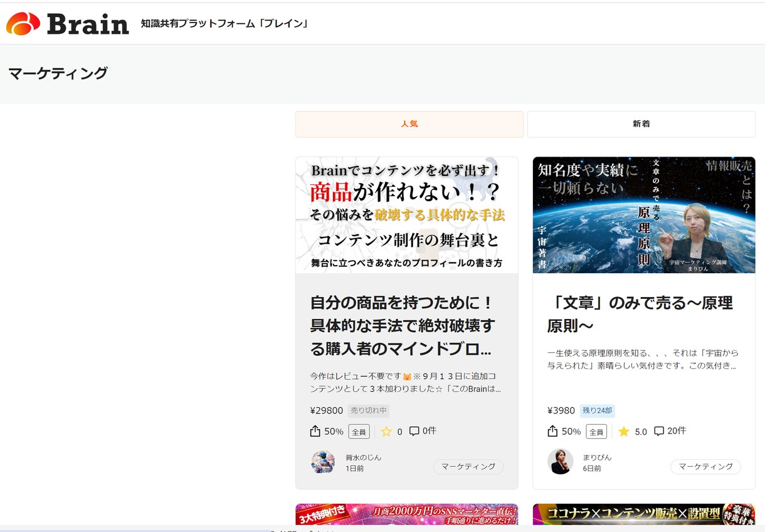
Task: Open the ココナラ×コンテンツ販売×設置型 banner
Action: click(644, 514)
